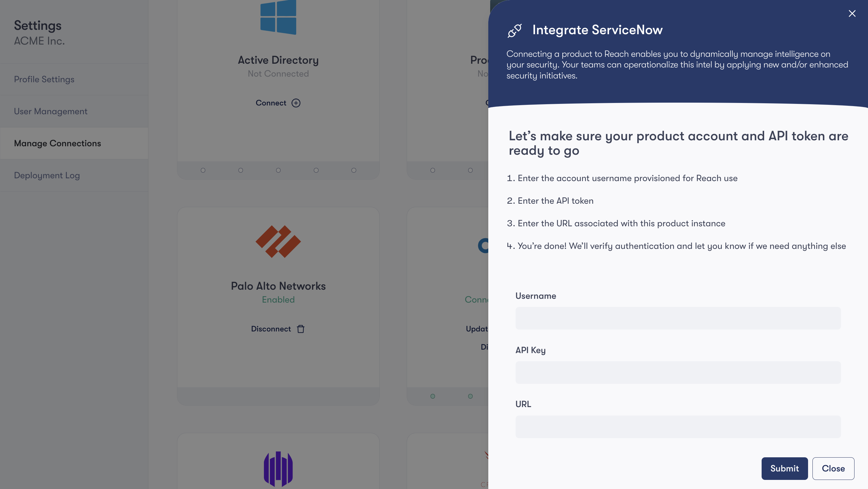Screen dimensions: 868x489
Task: Click Connect under Active Directory
Action: [x=271, y=103]
